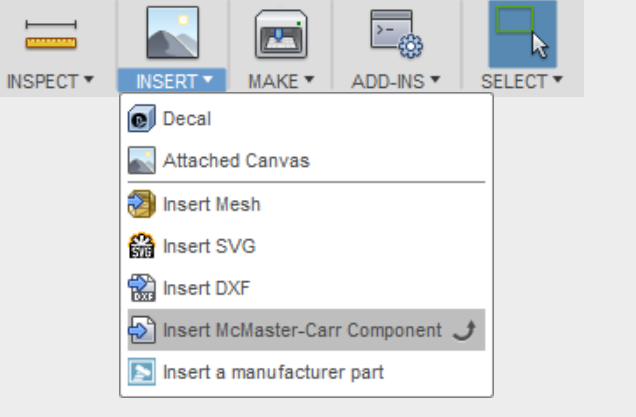The height and width of the screenshot is (417, 636).
Task: Expand the SELECT dropdown
Action: coord(522,81)
